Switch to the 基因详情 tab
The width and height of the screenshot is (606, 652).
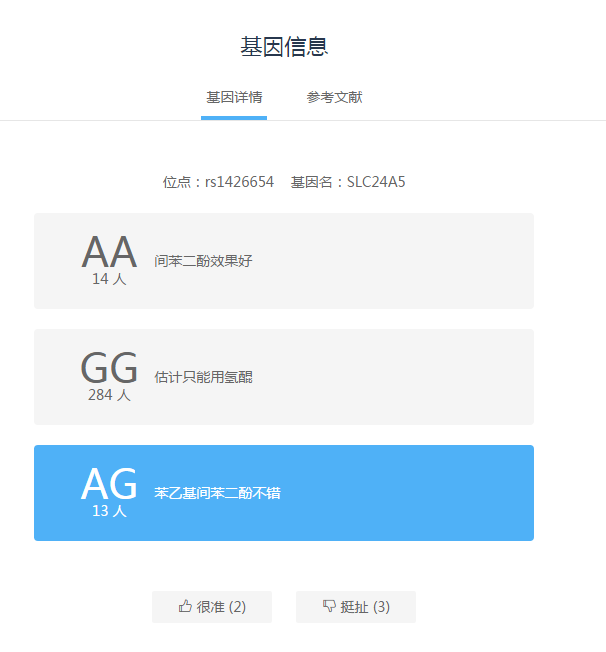pos(234,98)
